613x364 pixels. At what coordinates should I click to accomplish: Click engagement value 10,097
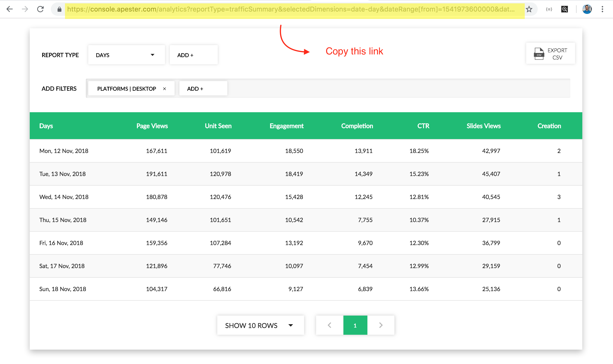click(294, 266)
